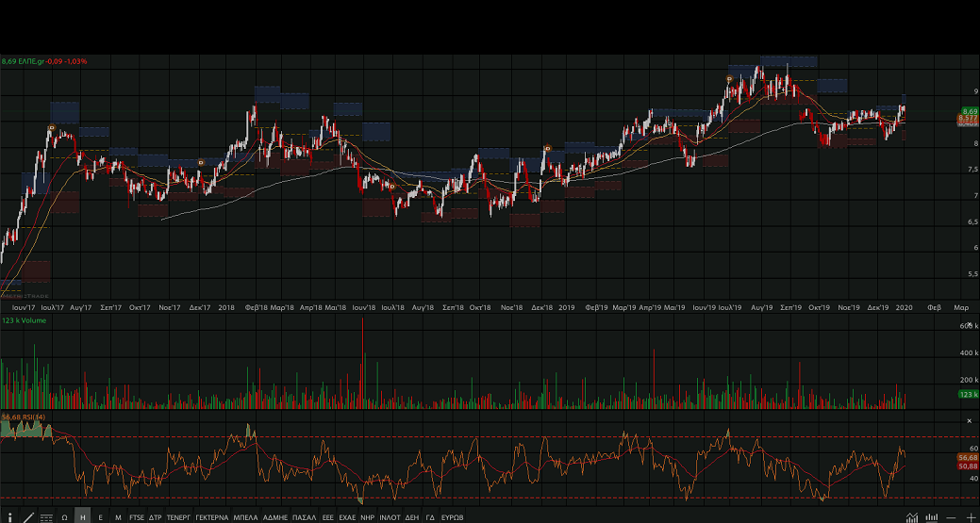980x523 pixels.
Task: Load the FTSE index chart
Action: click(x=137, y=517)
